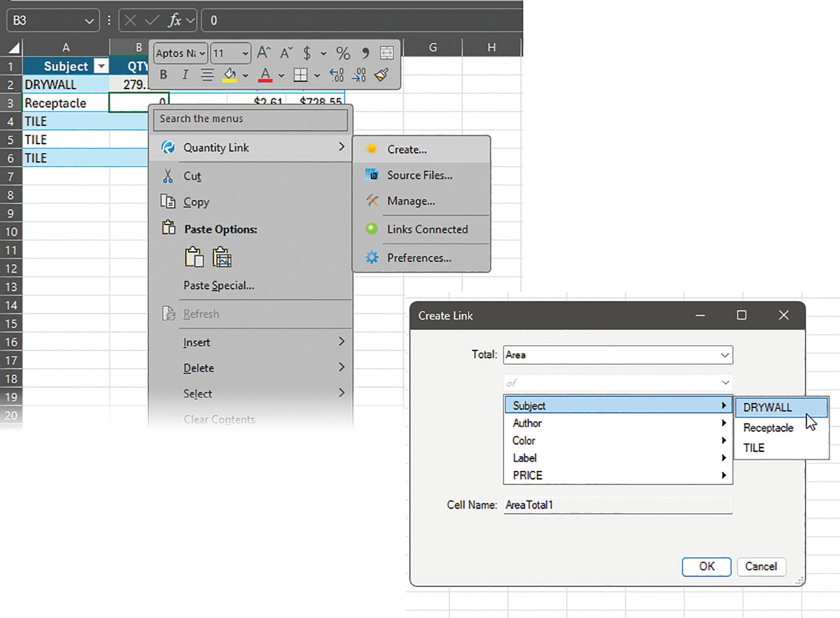This screenshot has width=840, height=618.
Task: Click the Manage tools icon
Action: 372,200
